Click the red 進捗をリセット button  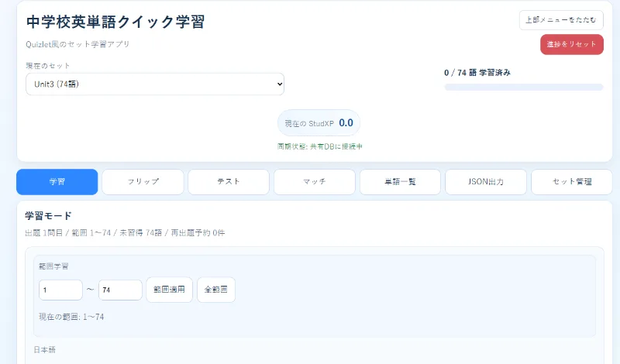coord(572,44)
